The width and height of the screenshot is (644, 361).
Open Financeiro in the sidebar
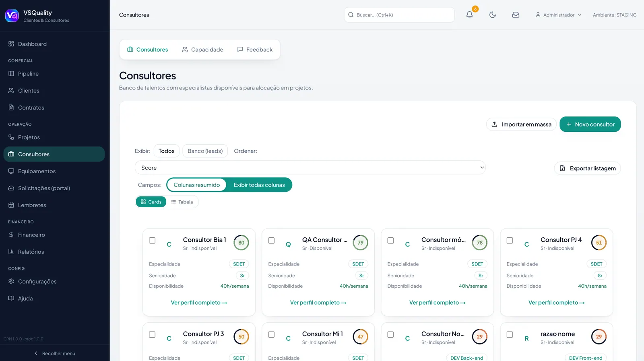[x=54, y=235]
